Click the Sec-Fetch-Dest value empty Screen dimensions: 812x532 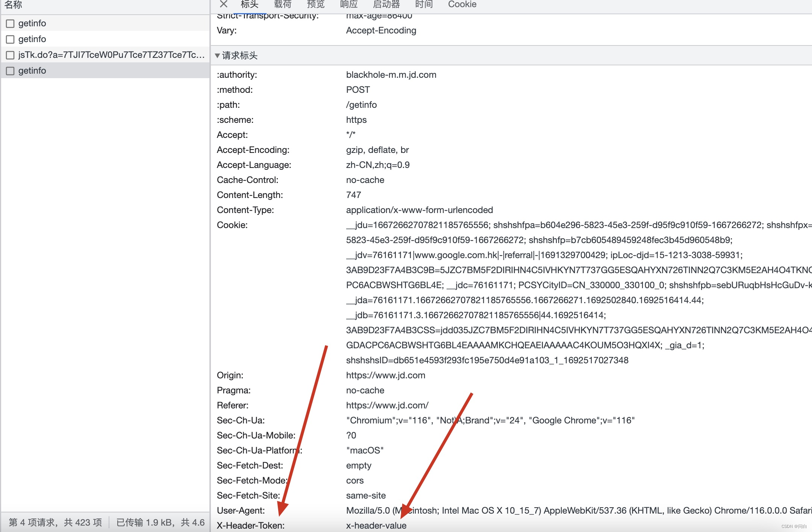[x=359, y=465]
